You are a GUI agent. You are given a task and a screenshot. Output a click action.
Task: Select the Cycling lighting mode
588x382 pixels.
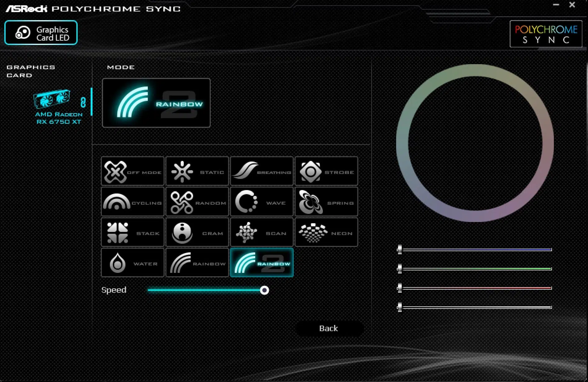click(x=133, y=202)
